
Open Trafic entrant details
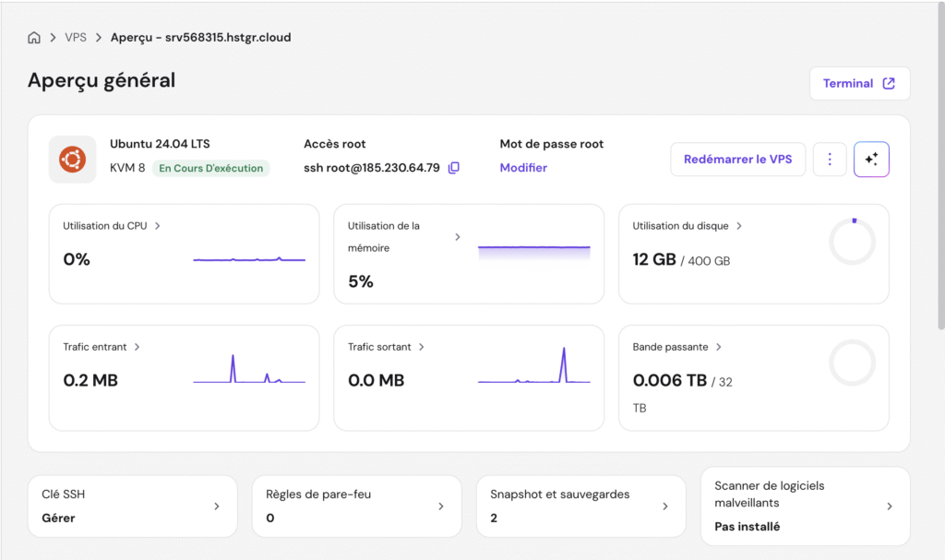pos(138,347)
